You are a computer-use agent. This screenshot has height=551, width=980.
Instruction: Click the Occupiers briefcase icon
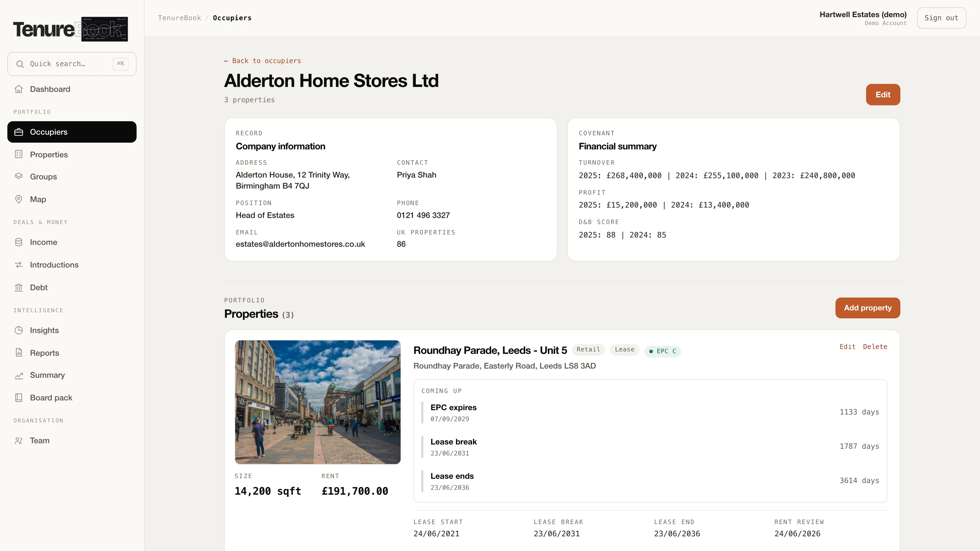pos(19,132)
